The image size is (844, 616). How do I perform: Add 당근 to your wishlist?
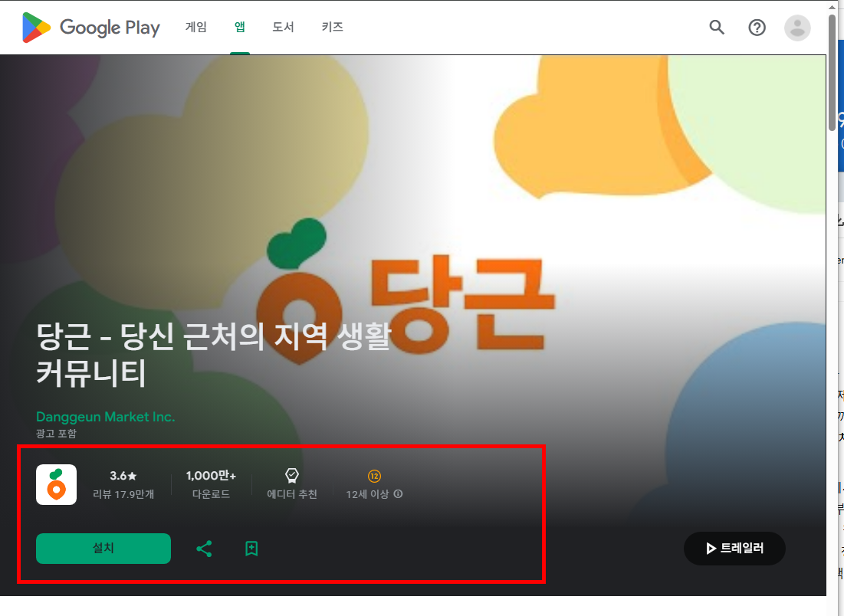(251, 549)
